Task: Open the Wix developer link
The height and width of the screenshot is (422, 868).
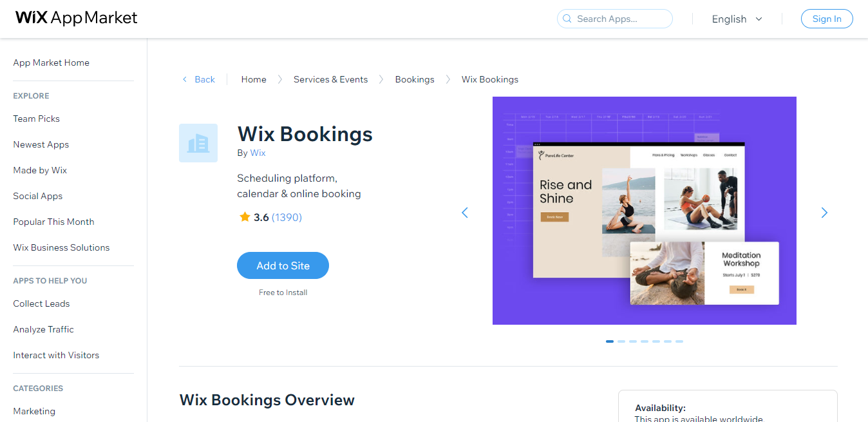Action: pyautogui.click(x=258, y=153)
